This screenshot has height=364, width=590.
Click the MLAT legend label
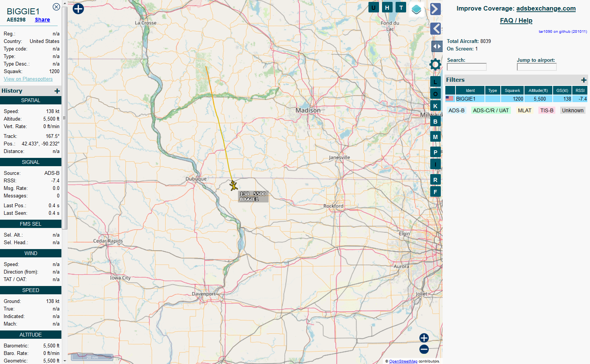[524, 110]
